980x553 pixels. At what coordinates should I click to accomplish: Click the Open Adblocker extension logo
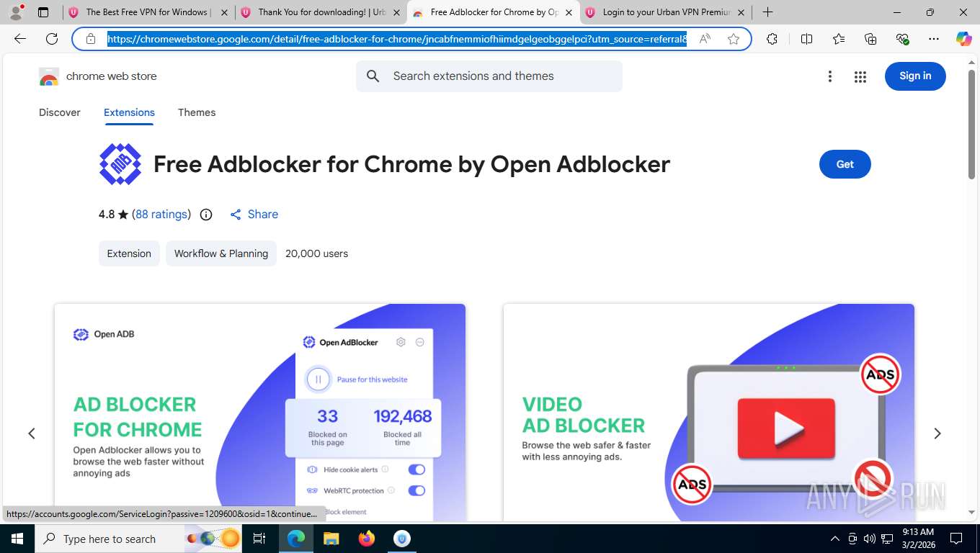[x=120, y=164]
